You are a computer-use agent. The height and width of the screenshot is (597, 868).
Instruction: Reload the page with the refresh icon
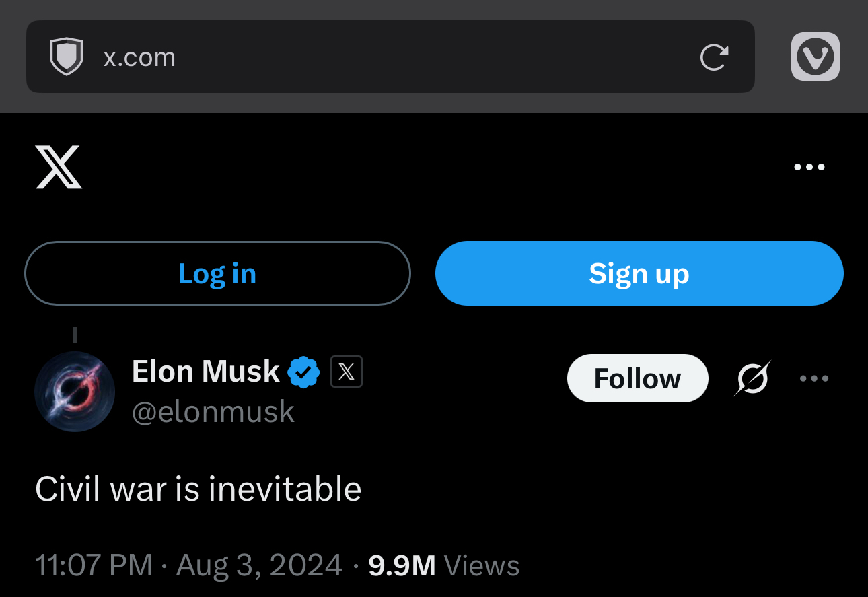[x=714, y=57]
